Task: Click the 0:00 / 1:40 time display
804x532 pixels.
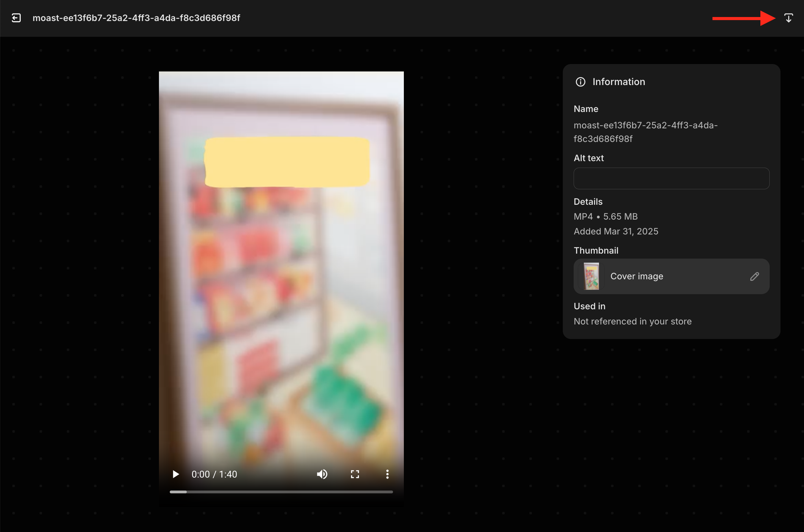Action: tap(214, 474)
